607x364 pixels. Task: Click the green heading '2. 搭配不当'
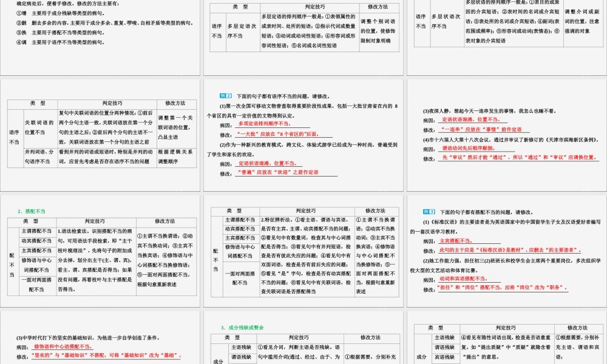[x=32, y=211]
